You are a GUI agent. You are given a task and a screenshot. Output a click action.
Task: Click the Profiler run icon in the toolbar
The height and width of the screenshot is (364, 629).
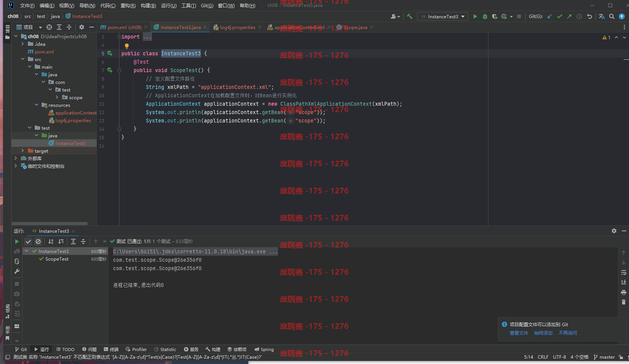(504, 16)
